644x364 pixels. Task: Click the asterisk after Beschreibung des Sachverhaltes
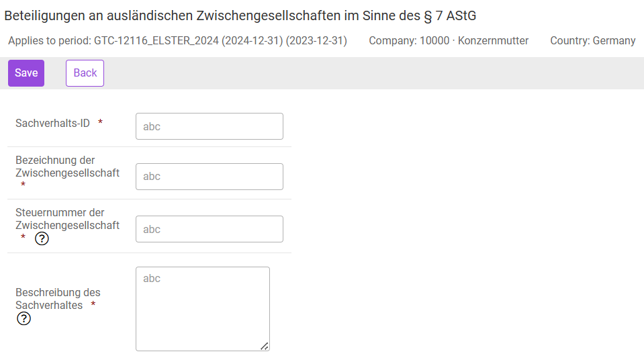(93, 304)
